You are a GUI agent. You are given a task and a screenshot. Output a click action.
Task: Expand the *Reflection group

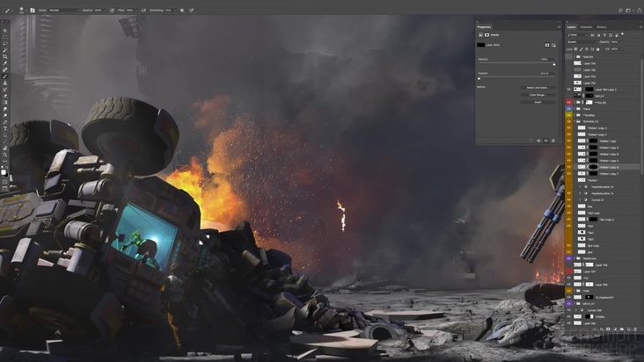[x=574, y=258]
